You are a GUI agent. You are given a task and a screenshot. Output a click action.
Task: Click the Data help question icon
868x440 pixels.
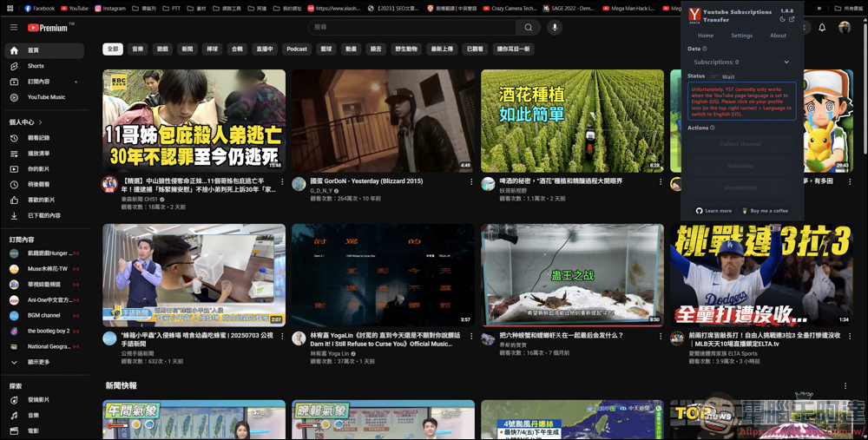[705, 49]
